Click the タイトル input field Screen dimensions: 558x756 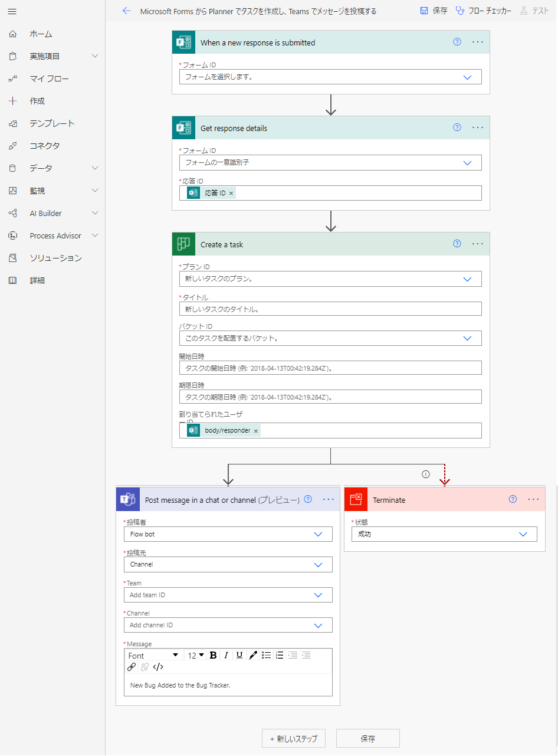[x=330, y=309]
